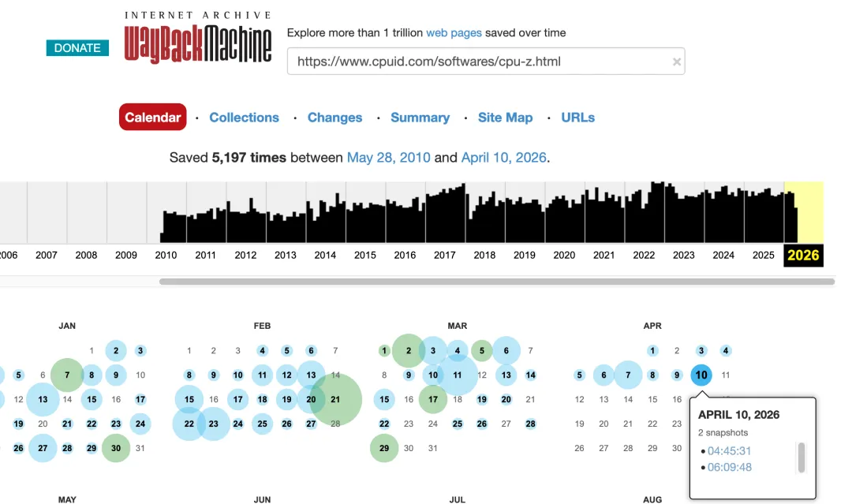Select March 15 capture day
This screenshot has width=852, height=504.
pyautogui.click(x=384, y=399)
